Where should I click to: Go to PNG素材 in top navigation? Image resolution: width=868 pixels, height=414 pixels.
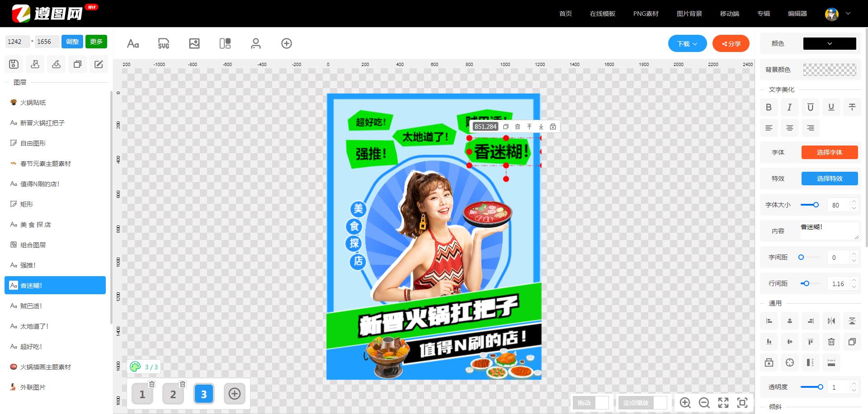pyautogui.click(x=646, y=14)
